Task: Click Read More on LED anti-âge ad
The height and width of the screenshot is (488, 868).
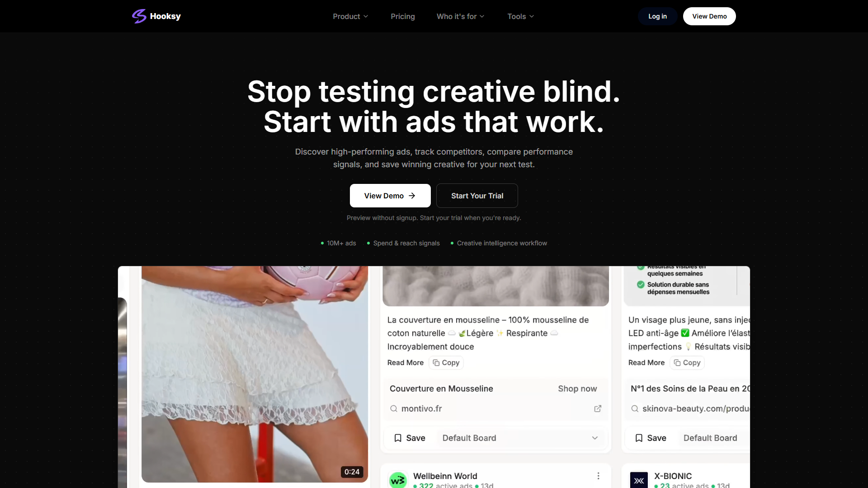Action: tap(646, 362)
